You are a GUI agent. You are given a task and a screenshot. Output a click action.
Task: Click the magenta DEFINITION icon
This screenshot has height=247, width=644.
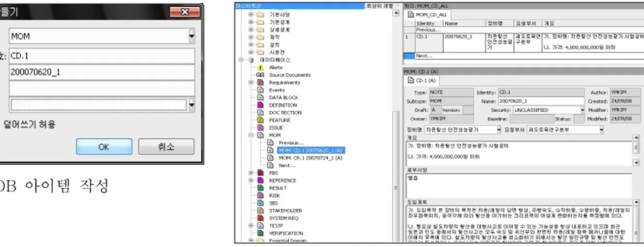coord(261,105)
